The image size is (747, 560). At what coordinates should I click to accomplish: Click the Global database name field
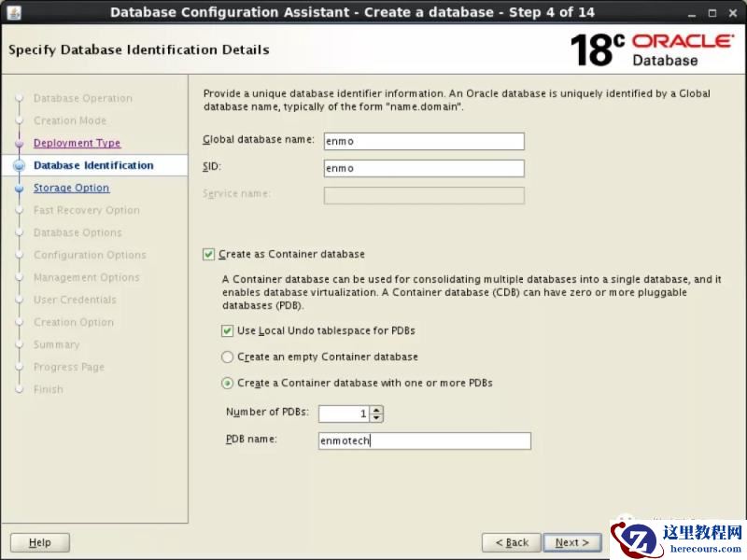coord(424,142)
